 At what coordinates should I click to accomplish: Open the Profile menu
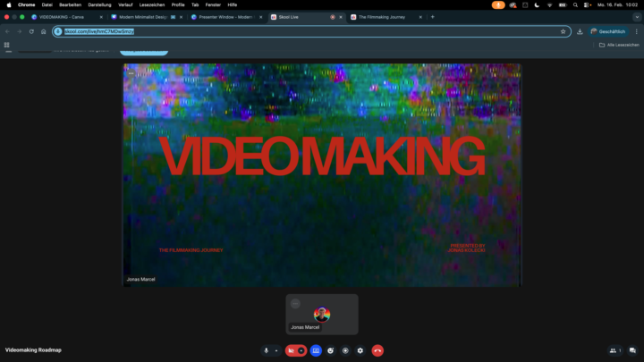point(178,5)
